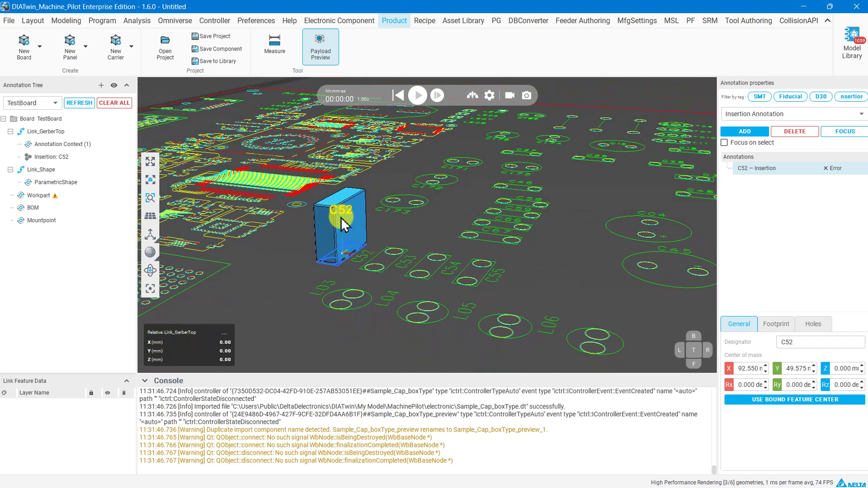Screen dimensions: 868x488
Task: Click Save Component in the ribbon
Action: click(217, 49)
